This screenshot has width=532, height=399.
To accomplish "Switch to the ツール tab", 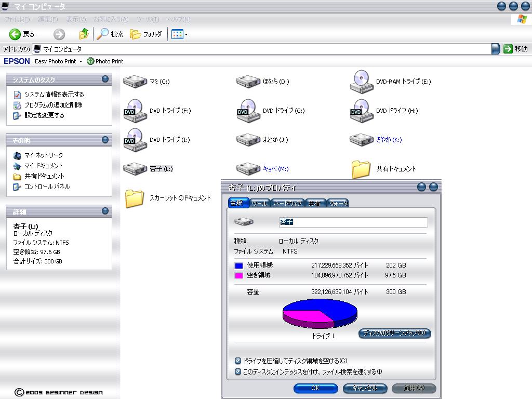I will (x=259, y=203).
